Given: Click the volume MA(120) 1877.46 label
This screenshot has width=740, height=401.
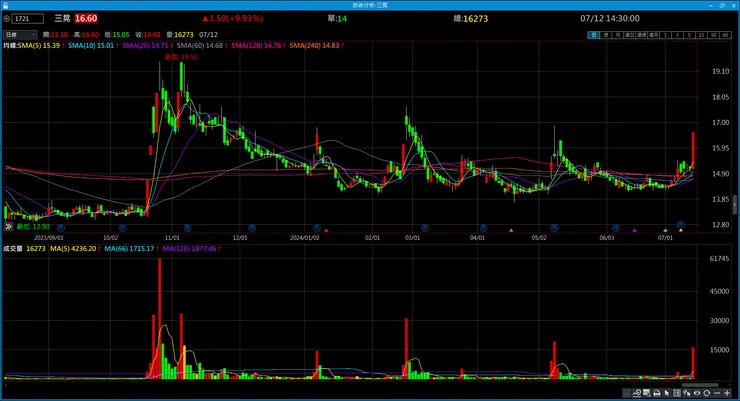Looking at the screenshot, I should tap(189, 249).
